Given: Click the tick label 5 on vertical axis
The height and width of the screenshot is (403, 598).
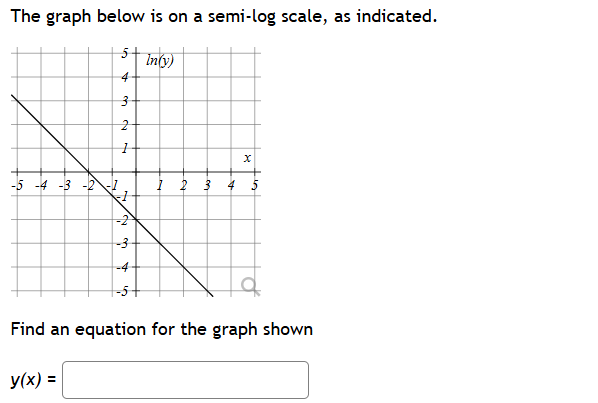Looking at the screenshot, I should 124,53.
